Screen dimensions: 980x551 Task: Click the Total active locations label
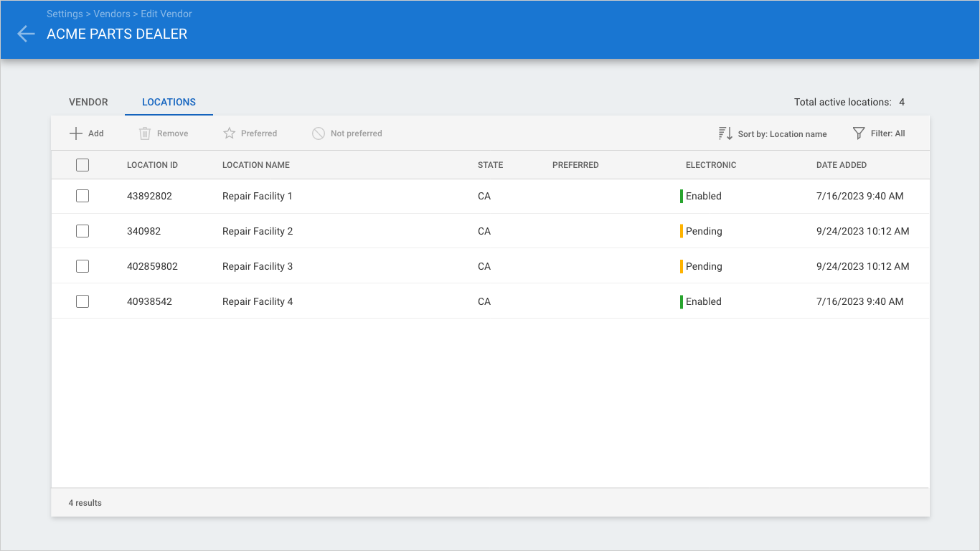point(843,102)
